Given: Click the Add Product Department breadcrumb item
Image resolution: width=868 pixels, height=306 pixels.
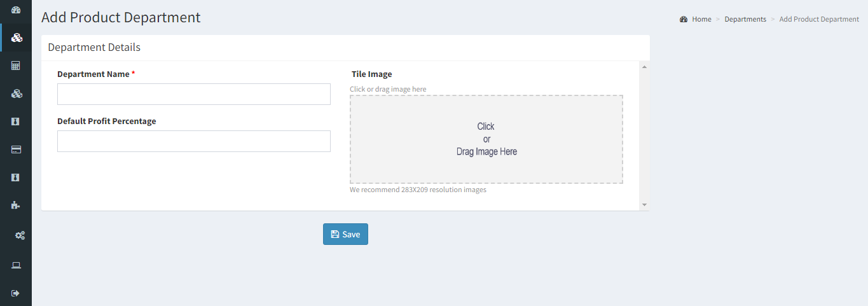Looking at the screenshot, I should point(819,19).
